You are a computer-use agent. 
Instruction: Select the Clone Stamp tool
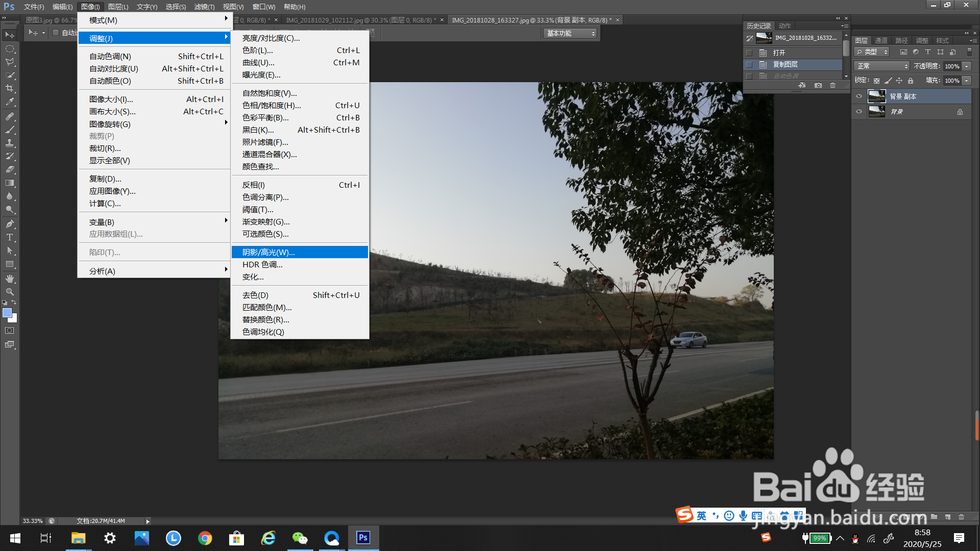point(10,143)
